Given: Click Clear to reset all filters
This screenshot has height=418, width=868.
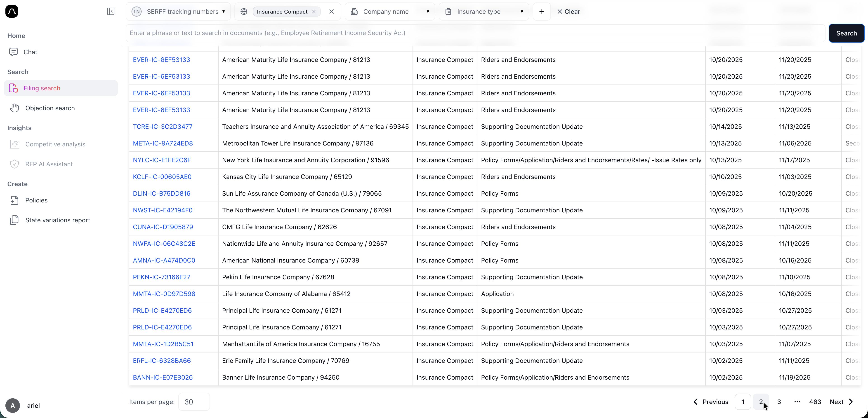Looking at the screenshot, I should [568, 12].
